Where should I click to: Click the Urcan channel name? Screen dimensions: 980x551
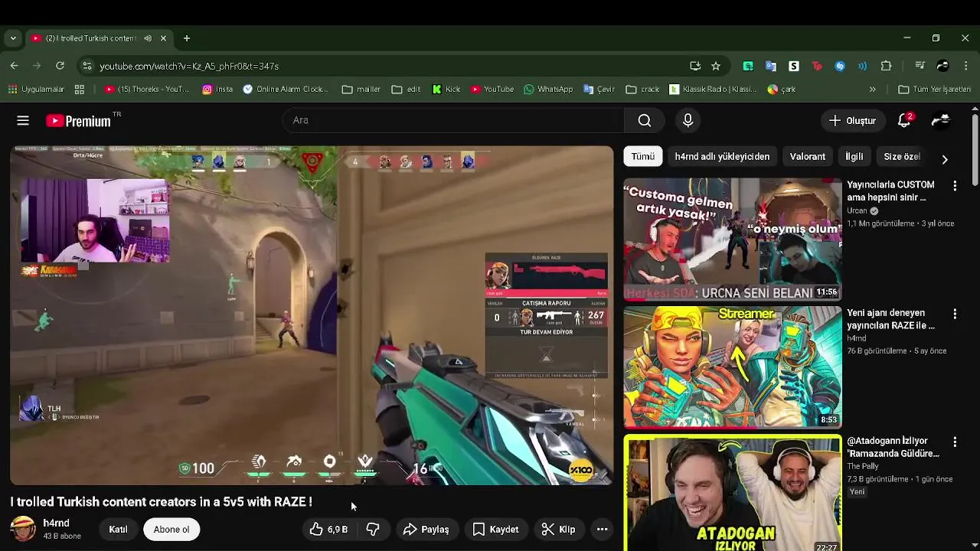857,210
